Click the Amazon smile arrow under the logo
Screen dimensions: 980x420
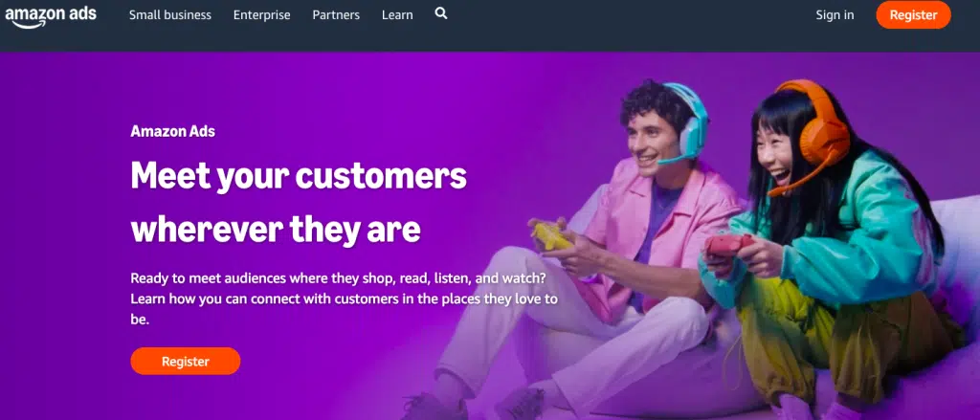tap(27, 24)
